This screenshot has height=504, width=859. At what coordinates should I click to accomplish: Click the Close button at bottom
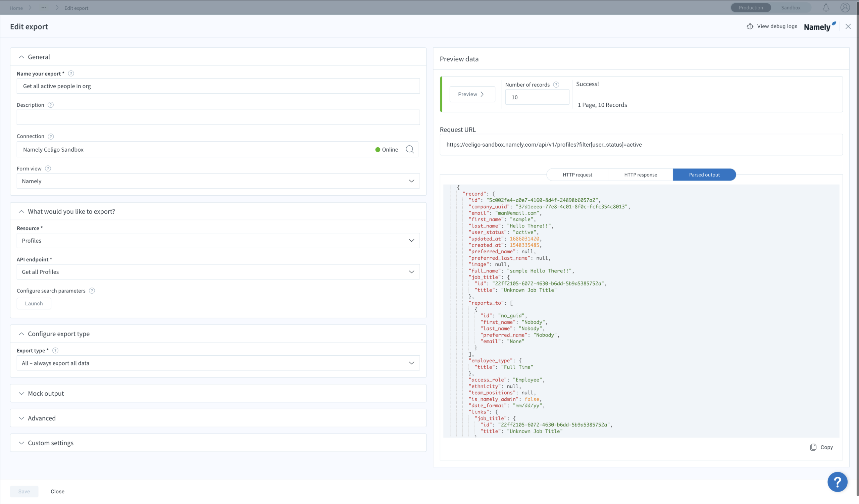point(57,491)
